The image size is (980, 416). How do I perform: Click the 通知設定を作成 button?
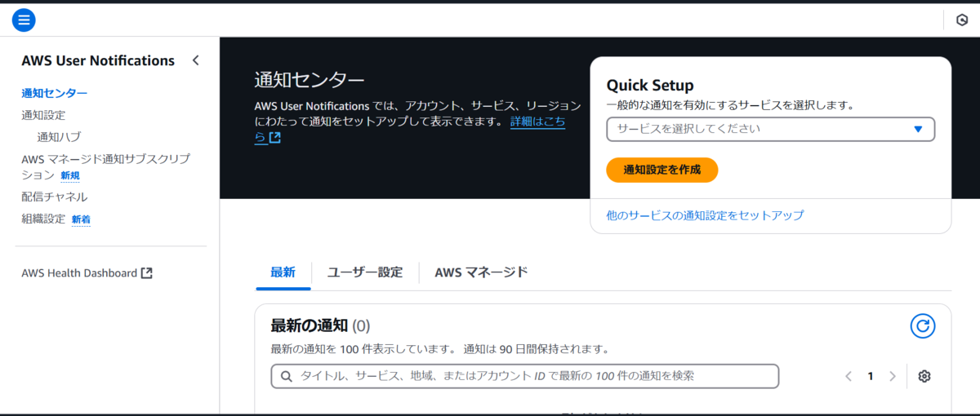click(x=662, y=170)
